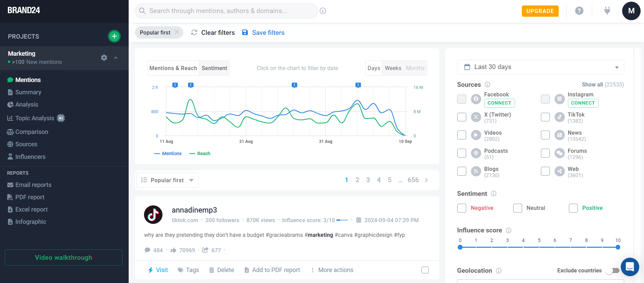Click Show all sources link
Viewport: 644px width, 283px height.
tap(603, 84)
